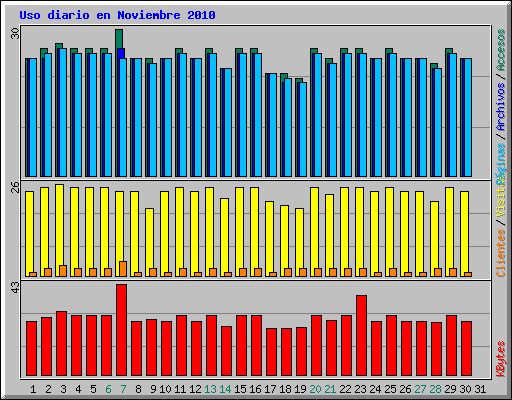
Task: Click the cyan pages bar for day 14
Action: pos(227,122)
